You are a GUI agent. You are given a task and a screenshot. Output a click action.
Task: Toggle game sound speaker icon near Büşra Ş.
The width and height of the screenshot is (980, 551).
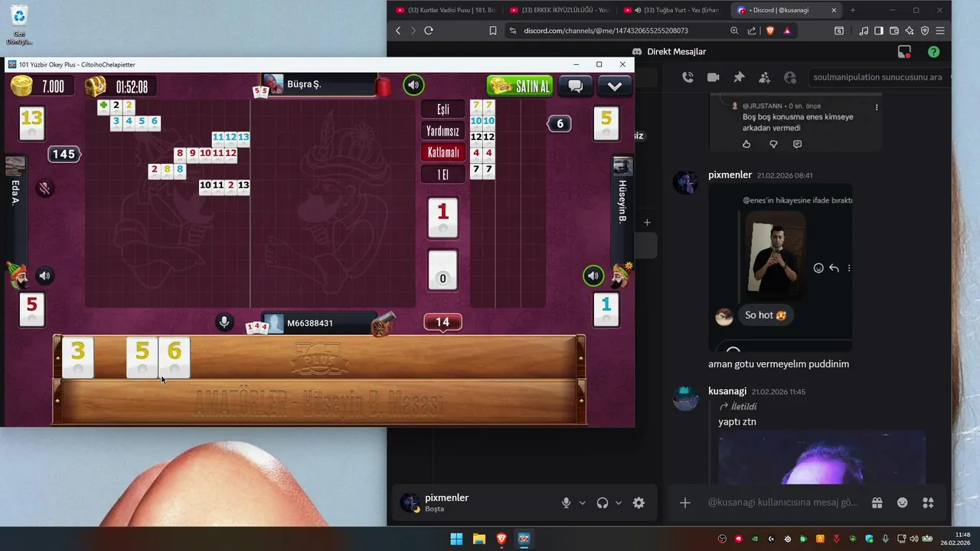[x=413, y=85]
